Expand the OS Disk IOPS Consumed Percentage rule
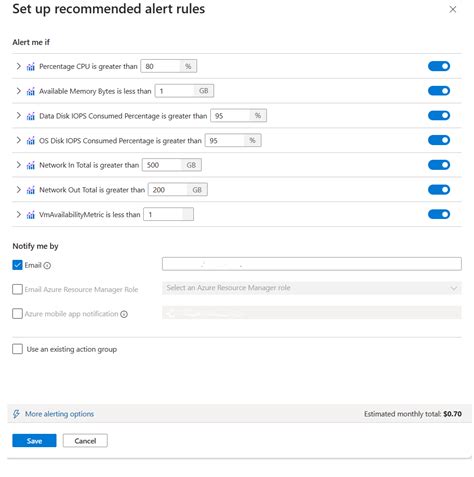The image size is (474, 477). click(19, 140)
